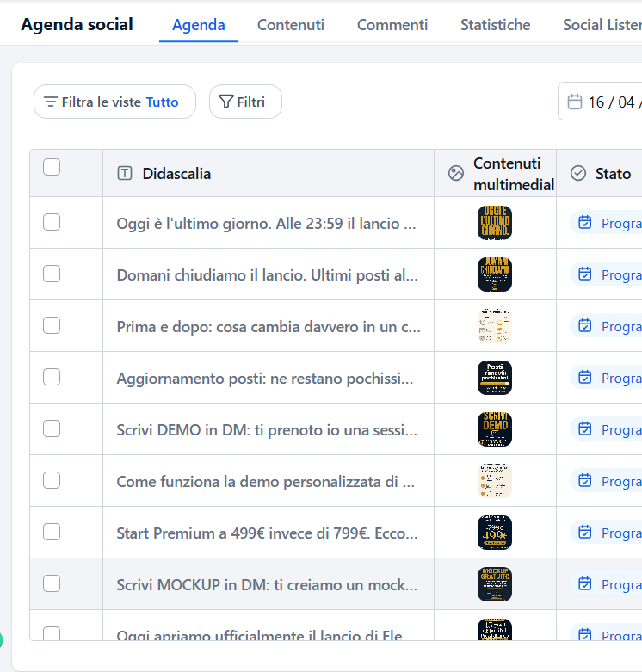
Task: Open the Commenti tab
Action: [392, 25]
